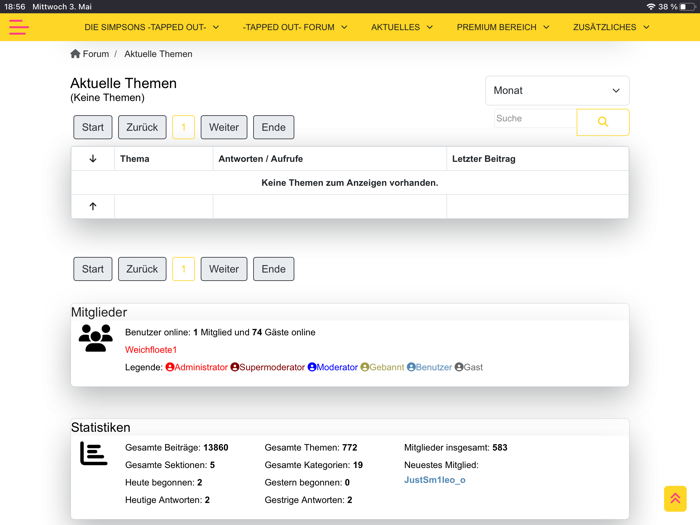Open the hamburger menu icon
Viewport: 700px width, 525px height.
19,28
